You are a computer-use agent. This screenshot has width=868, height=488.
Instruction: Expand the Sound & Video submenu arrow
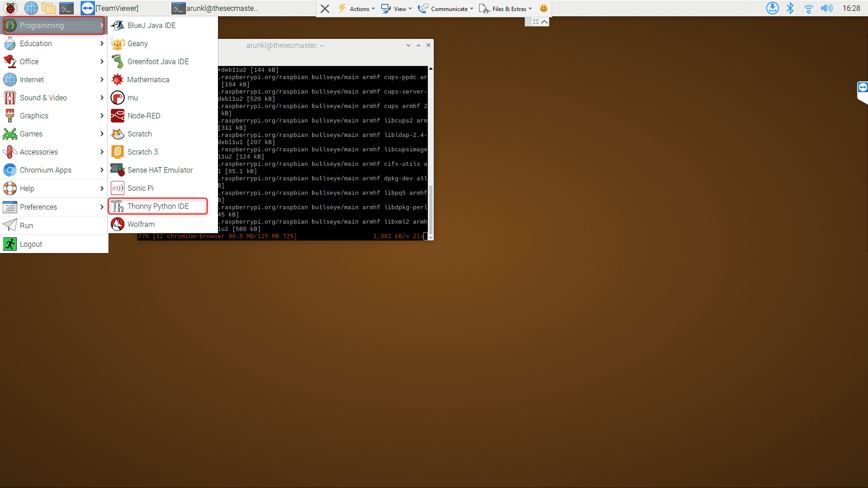point(102,98)
